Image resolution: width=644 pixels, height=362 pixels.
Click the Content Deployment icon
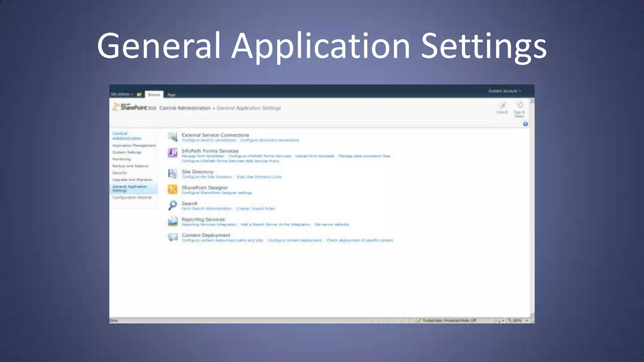coord(173,237)
